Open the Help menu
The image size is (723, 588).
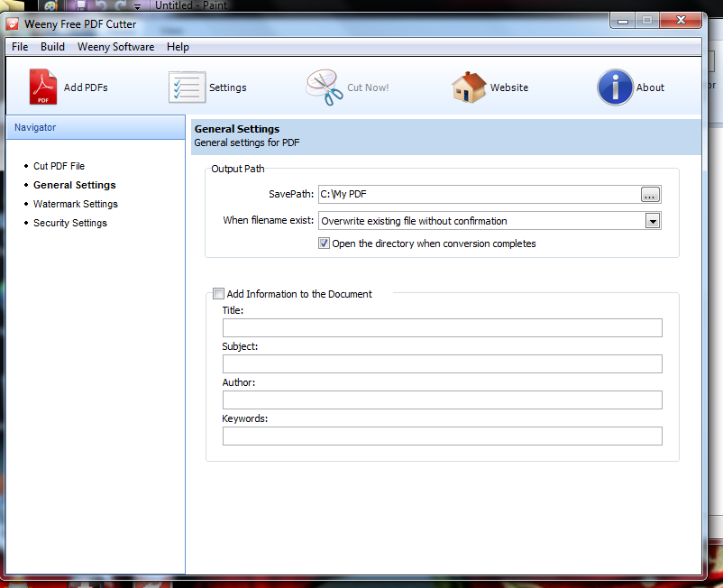178,47
